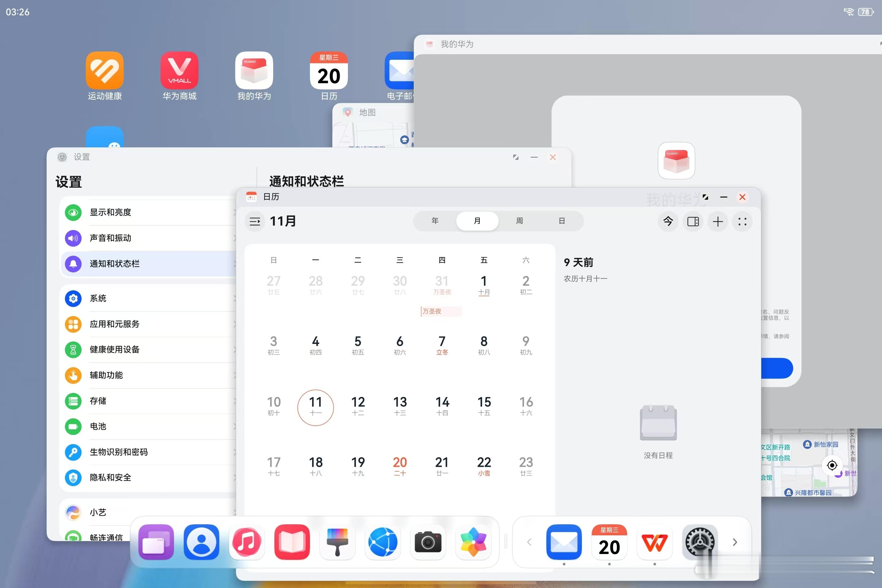Open the Email app in recent dock
This screenshot has height=588, width=882.
click(x=564, y=542)
